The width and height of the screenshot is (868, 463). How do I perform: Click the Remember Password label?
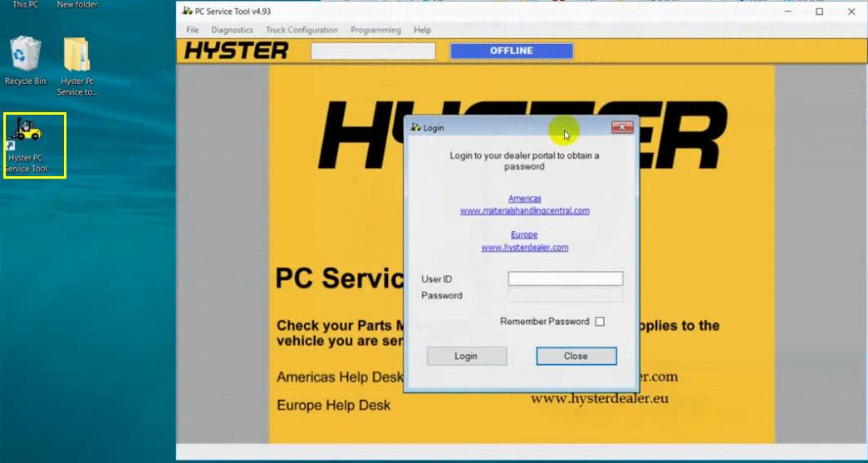tap(545, 321)
